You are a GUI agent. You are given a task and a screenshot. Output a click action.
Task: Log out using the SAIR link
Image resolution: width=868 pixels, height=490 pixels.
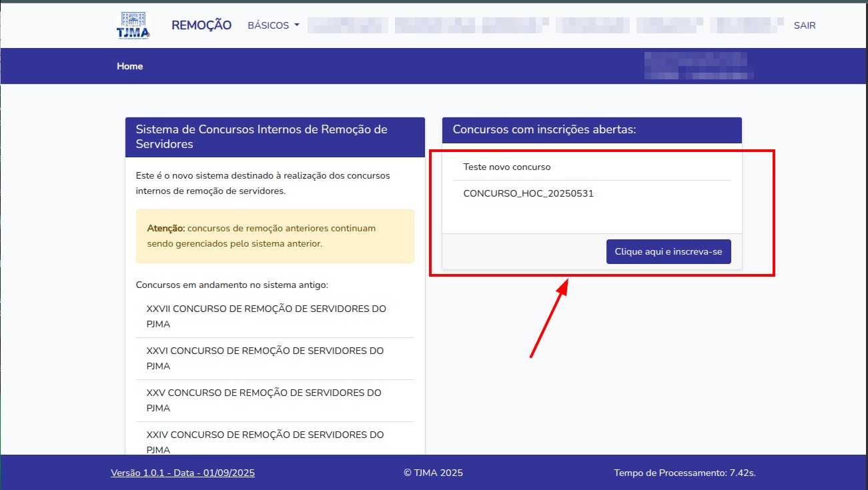click(804, 25)
